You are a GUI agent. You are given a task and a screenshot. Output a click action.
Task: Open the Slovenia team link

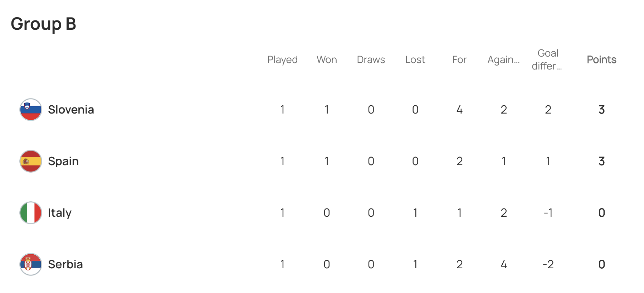(x=71, y=110)
